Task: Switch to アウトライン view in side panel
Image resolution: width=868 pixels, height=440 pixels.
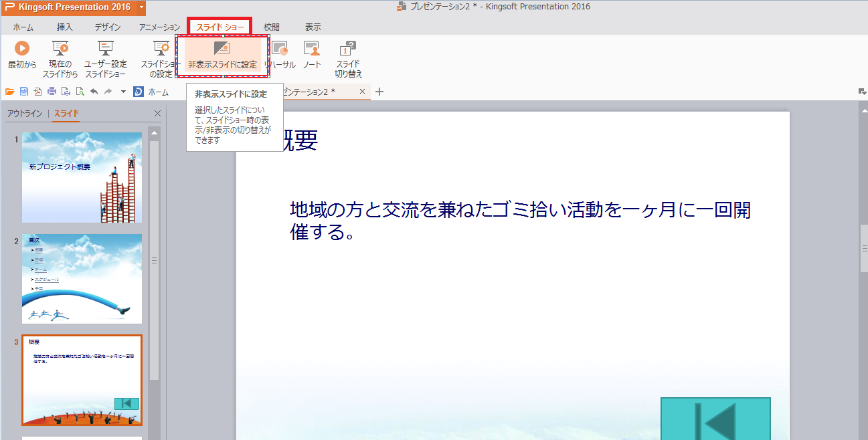Action: (x=25, y=114)
